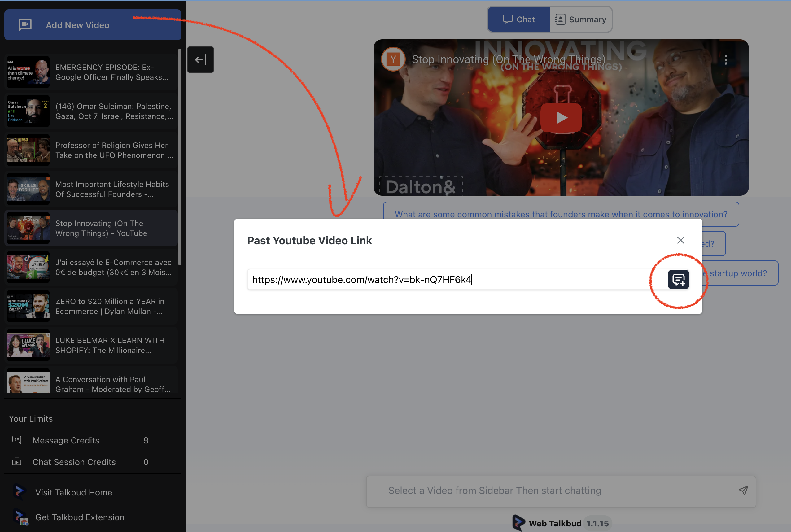The image size is (791, 532).
Task: Click the Stop Innovating thumbnail in the sidebar
Action: tap(28, 228)
